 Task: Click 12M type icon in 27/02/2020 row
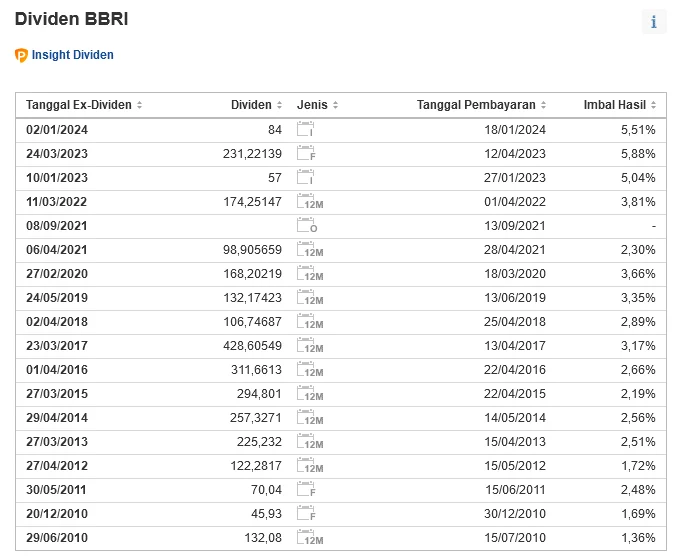pos(310,273)
